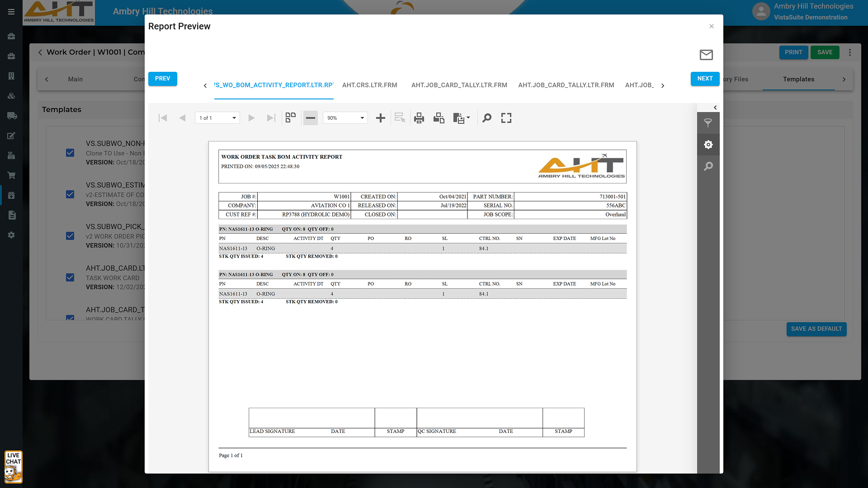Uncheck the VS.SUBWO_ESTIM template checkbox
This screenshot has width=868, height=488.
point(70,194)
